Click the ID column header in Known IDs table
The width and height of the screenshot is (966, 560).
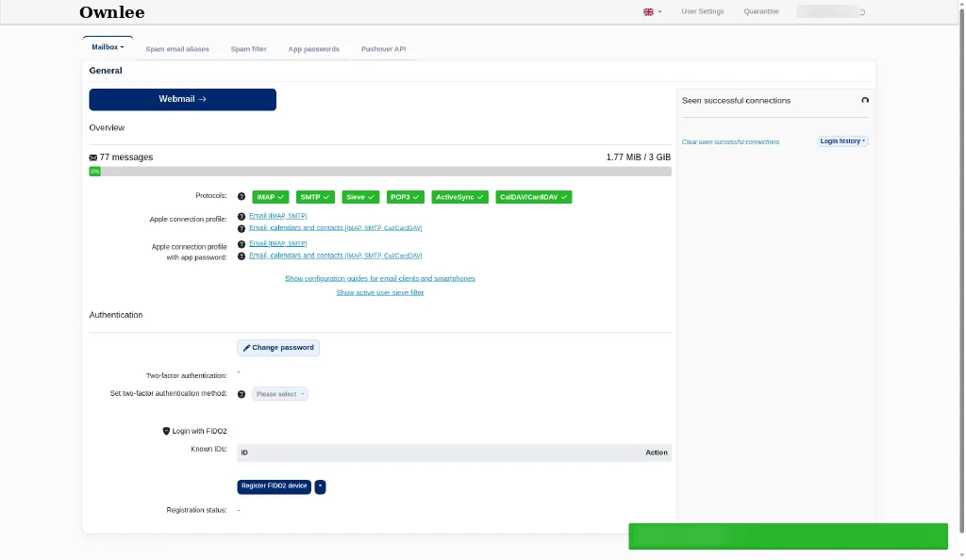coord(244,453)
